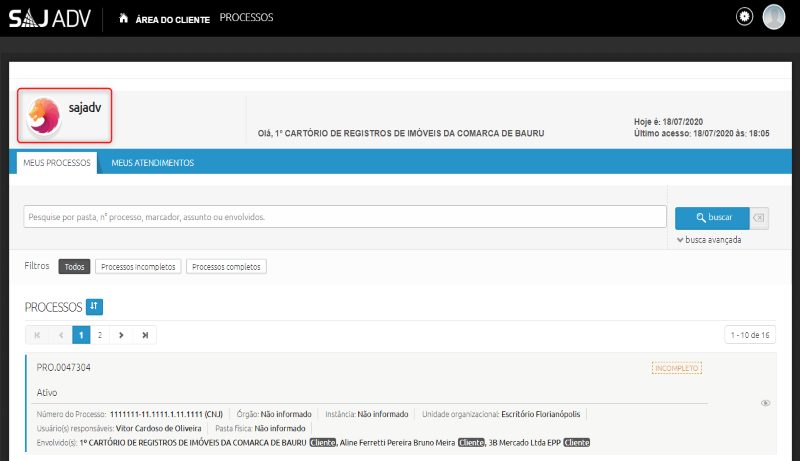Click the buscar button
800x461 pixels.
(712, 217)
